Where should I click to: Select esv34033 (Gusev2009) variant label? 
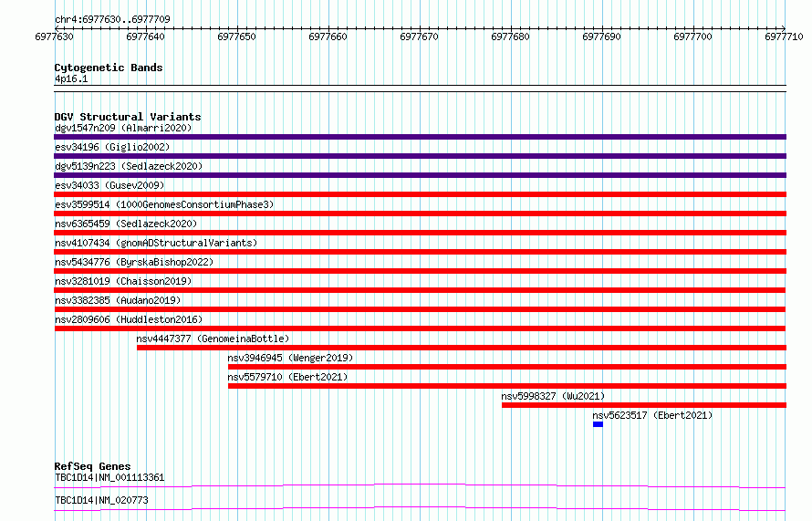coord(109,185)
